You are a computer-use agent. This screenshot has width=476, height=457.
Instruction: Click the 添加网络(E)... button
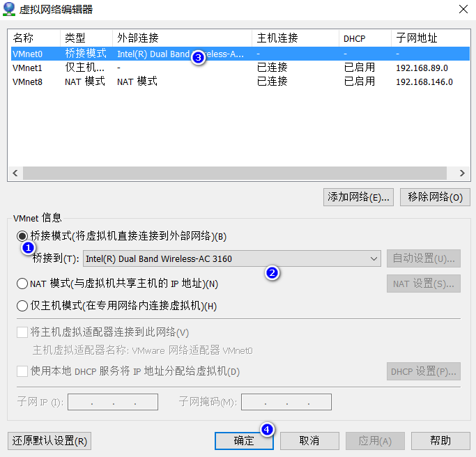point(358,197)
